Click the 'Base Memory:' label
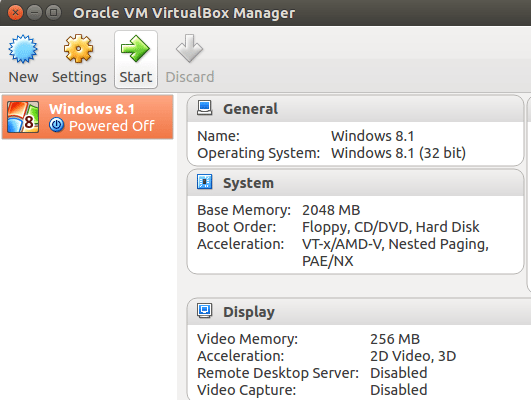The height and width of the screenshot is (400, 531). tap(244, 210)
